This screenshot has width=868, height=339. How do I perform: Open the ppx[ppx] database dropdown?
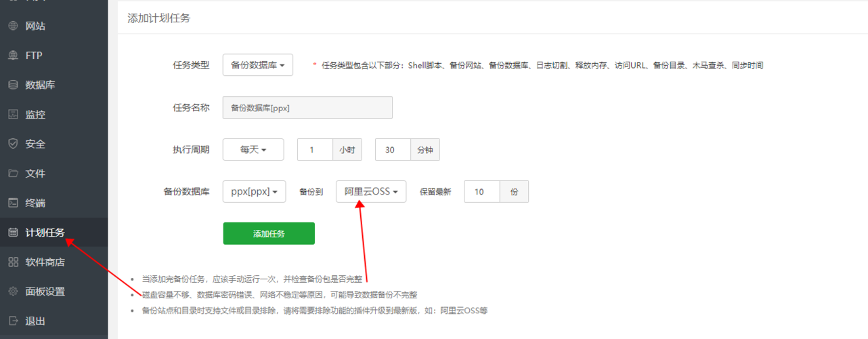point(255,191)
